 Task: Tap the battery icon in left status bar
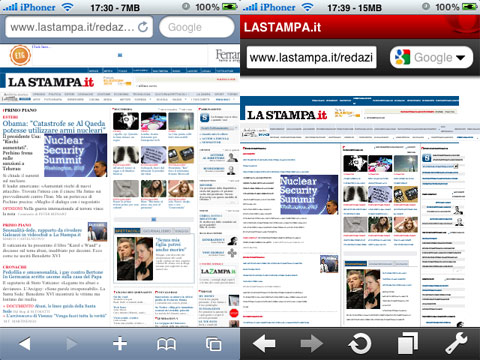(229, 7)
